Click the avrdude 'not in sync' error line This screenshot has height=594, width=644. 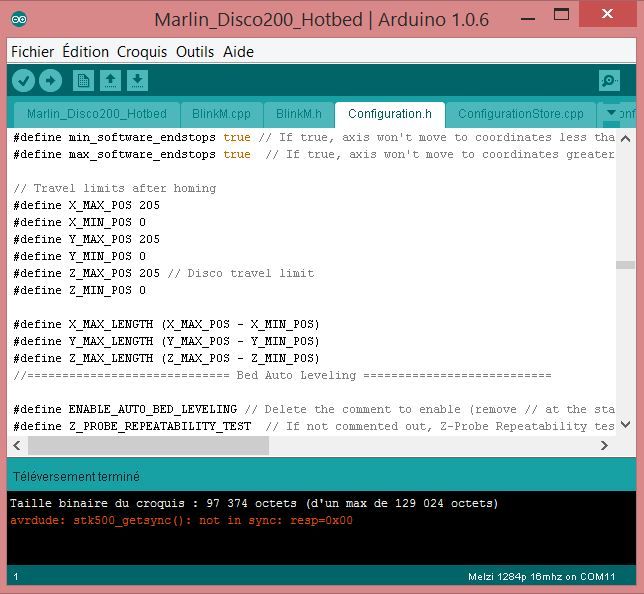[181, 520]
